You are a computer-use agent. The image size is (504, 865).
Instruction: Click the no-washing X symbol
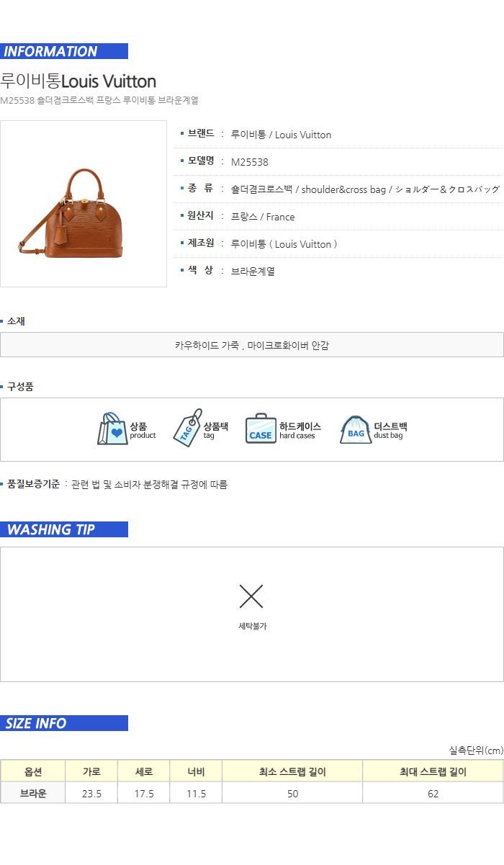point(251,596)
